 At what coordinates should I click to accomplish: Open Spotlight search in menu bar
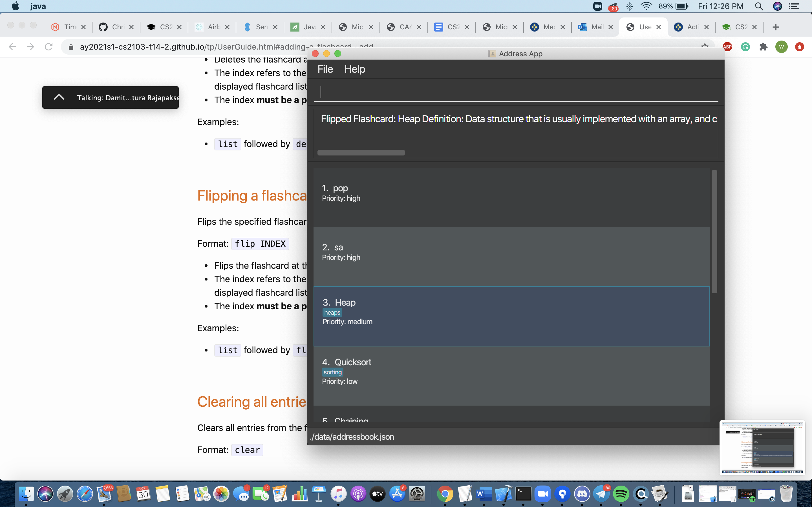[759, 6]
